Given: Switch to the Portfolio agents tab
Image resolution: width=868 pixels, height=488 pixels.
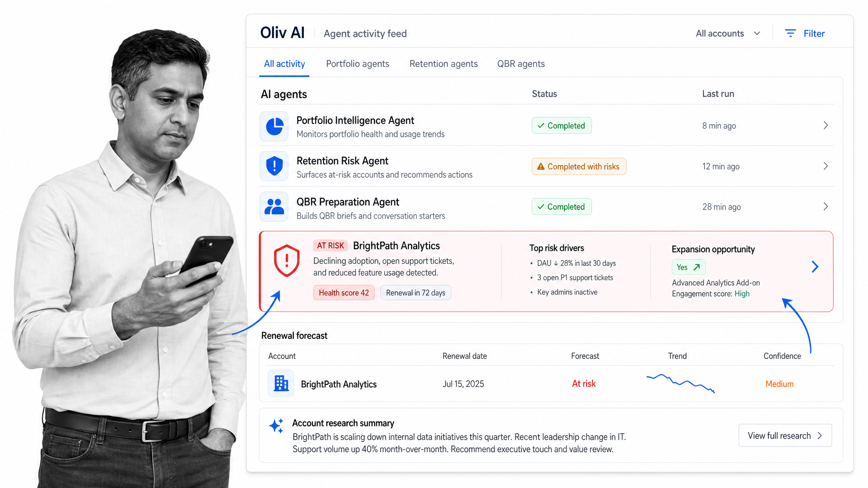Looking at the screenshot, I should coord(357,64).
